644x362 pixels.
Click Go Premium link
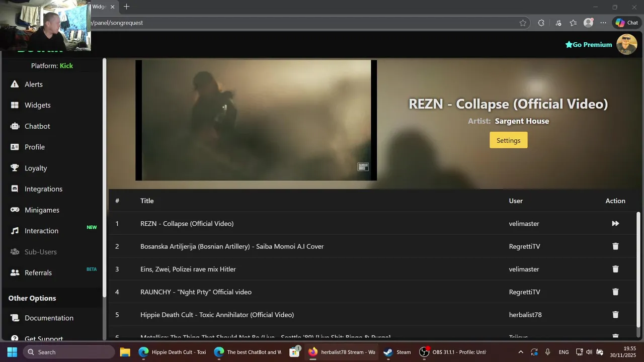pos(589,45)
